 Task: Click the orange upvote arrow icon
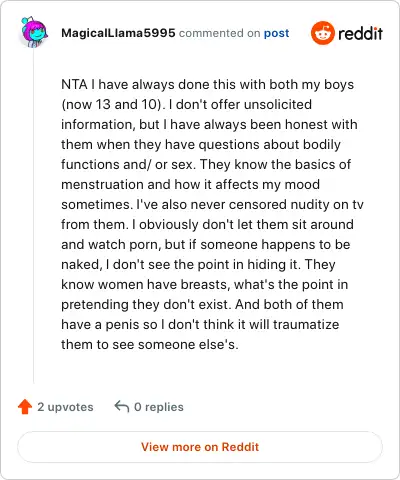pyautogui.click(x=25, y=407)
